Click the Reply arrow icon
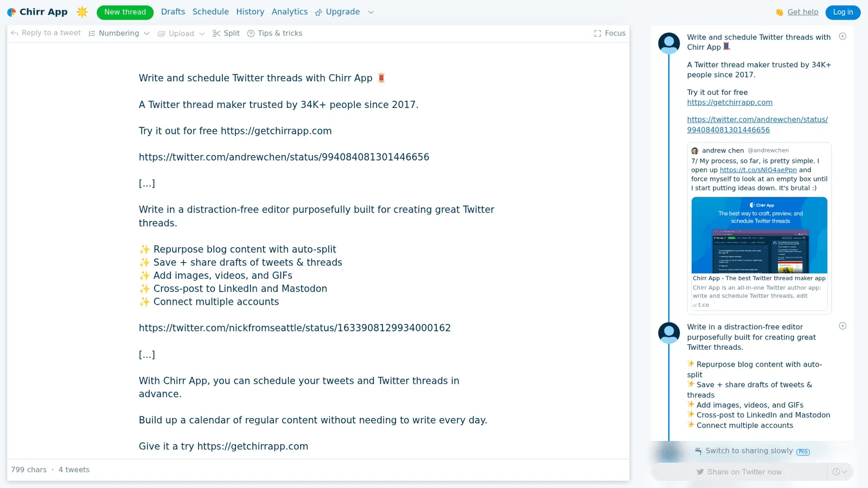 pyautogui.click(x=15, y=33)
